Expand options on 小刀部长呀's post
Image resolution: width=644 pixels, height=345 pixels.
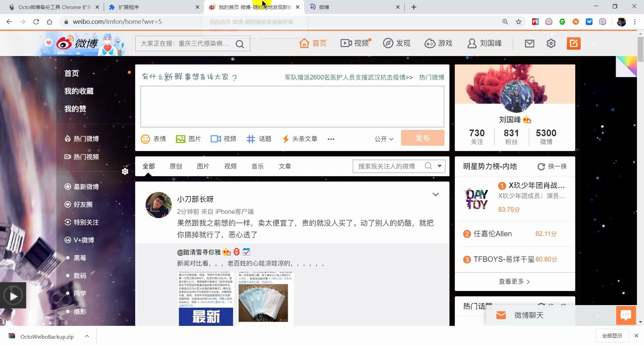(435, 194)
